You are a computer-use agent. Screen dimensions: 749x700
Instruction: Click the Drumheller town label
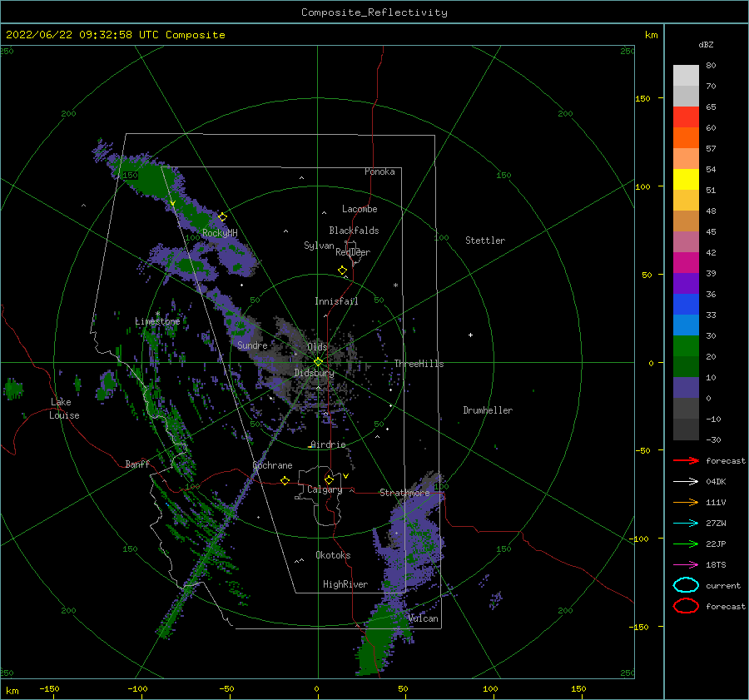[x=488, y=410]
